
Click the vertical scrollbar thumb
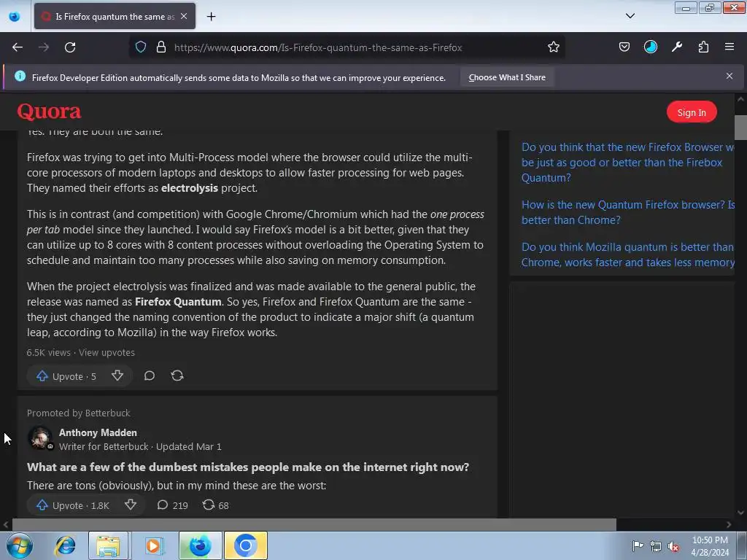[x=740, y=128]
